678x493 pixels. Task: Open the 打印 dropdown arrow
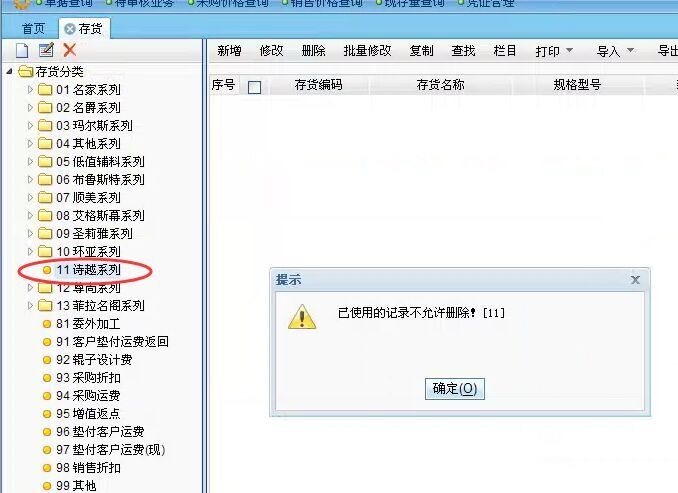569,51
